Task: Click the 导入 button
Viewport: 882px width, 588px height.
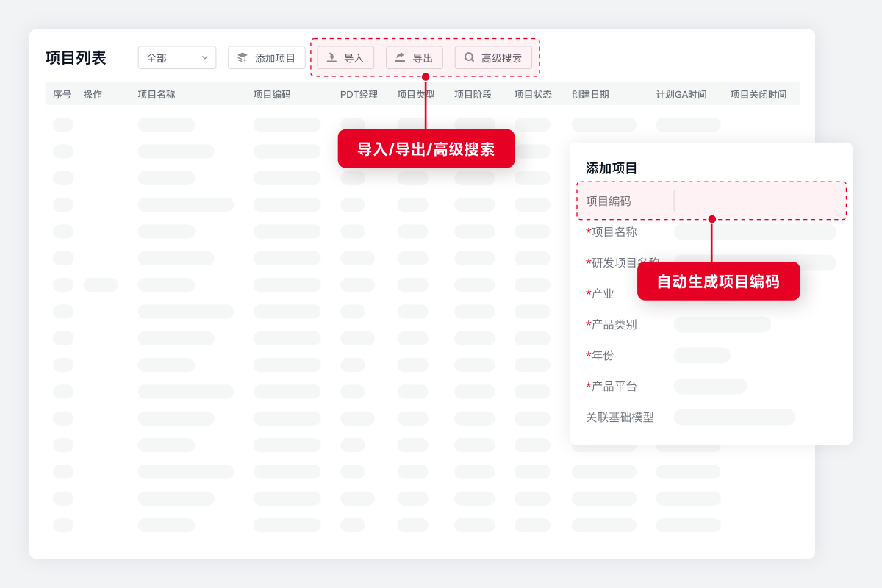Action: [345, 58]
